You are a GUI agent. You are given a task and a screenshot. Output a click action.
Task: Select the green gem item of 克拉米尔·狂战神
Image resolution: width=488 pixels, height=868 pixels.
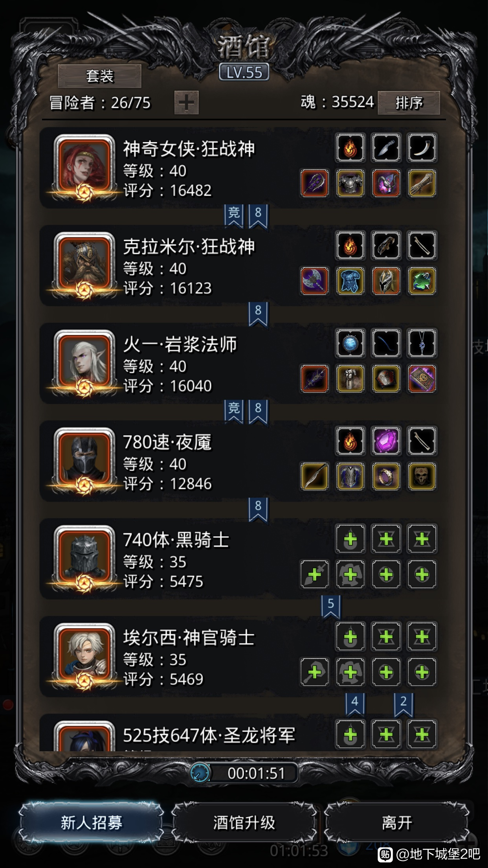[422, 281]
